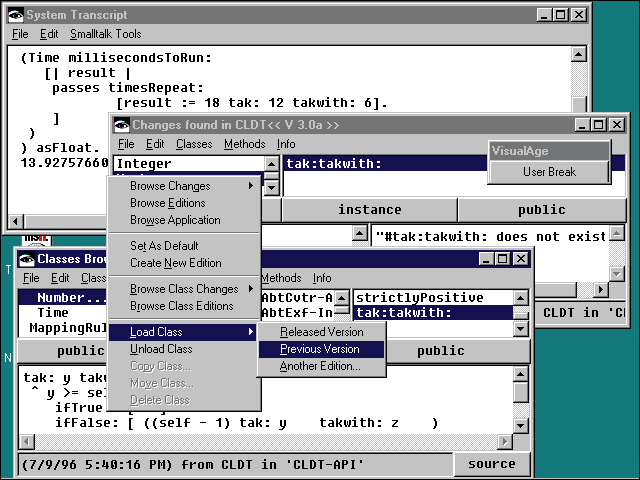Click the Changes found window eye icon

(121, 125)
